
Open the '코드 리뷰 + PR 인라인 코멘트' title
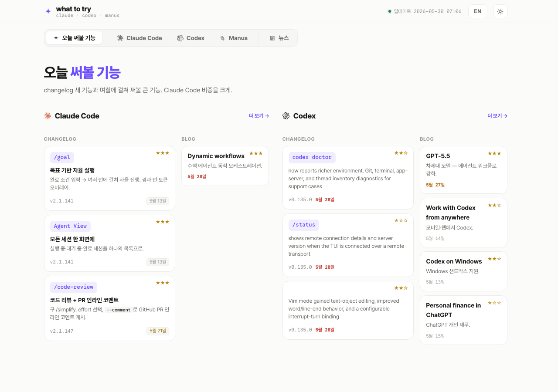point(85,300)
